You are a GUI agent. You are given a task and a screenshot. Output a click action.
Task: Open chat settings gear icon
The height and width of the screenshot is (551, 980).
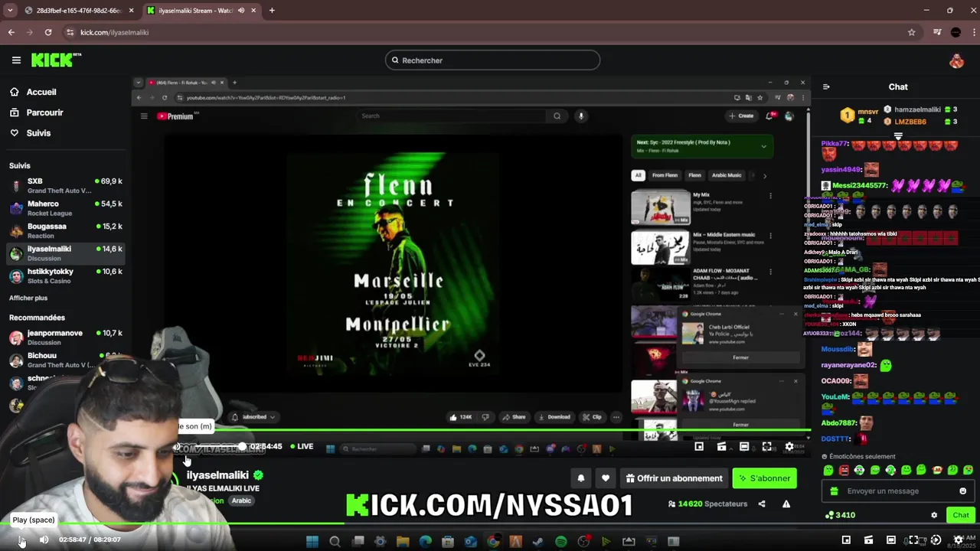[x=934, y=515]
